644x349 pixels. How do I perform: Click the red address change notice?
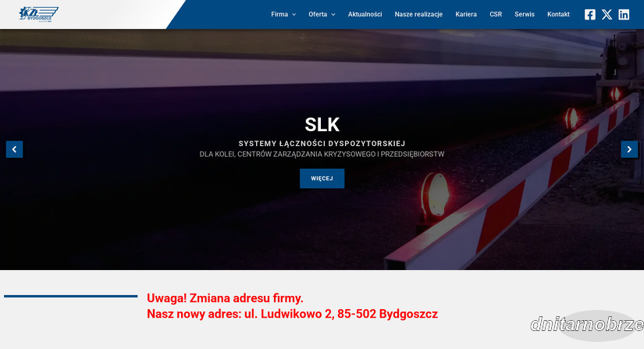(292, 306)
